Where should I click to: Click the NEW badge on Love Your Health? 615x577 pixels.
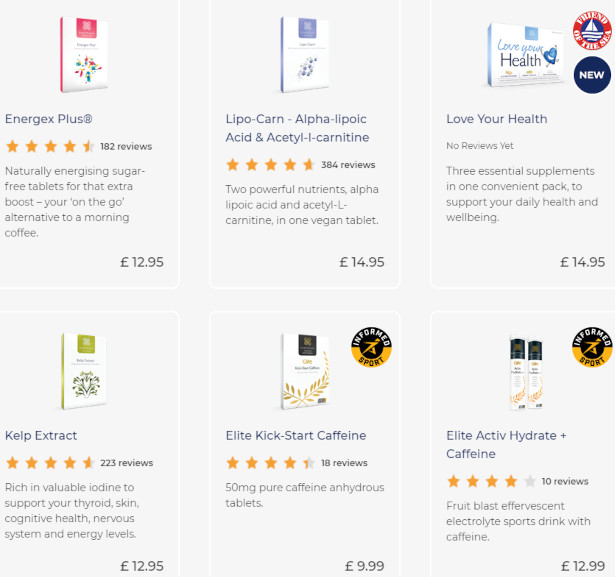click(592, 75)
